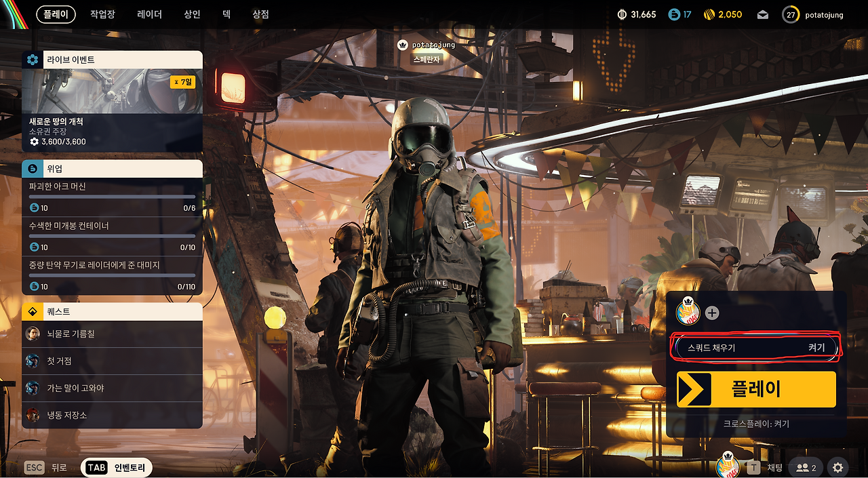Screen dimensions: 868x478
Task: Toggle 스쿼드 채우기 켜기 setting
Action: (756, 348)
